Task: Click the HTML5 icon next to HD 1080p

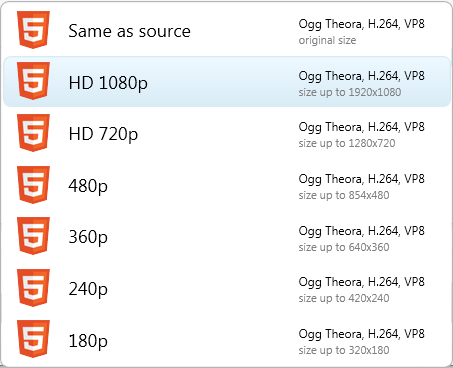Action: click(33, 81)
